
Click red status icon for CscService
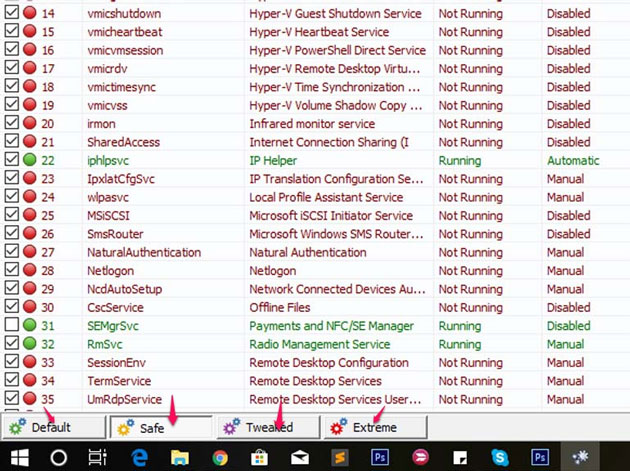click(x=29, y=307)
